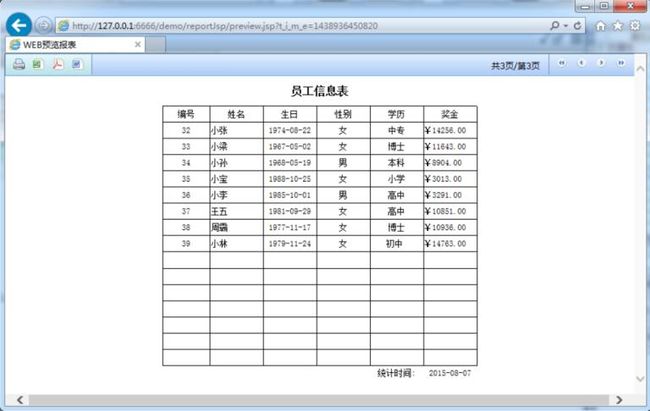The width and height of the screenshot is (650, 411).
Task: Go to first page of report
Action: tap(562, 63)
